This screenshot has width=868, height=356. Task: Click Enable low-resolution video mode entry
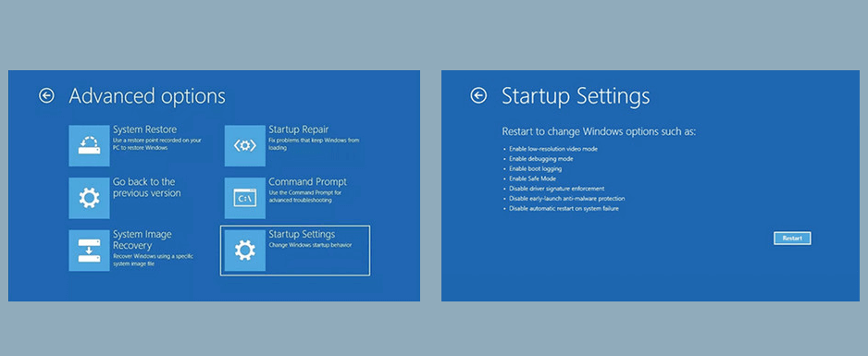[553, 149]
